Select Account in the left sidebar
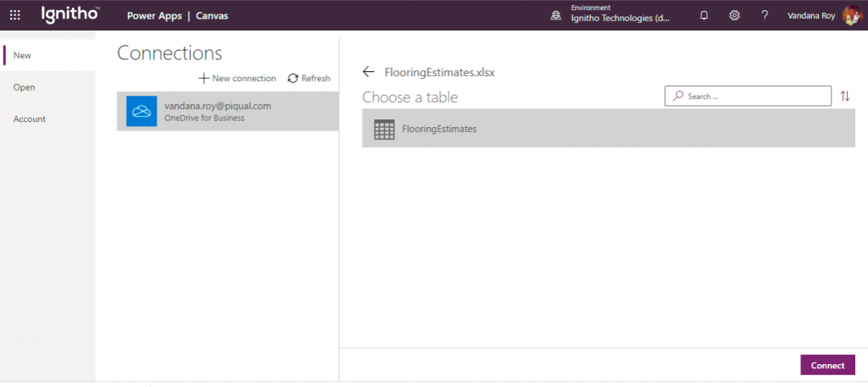 click(x=47, y=119)
